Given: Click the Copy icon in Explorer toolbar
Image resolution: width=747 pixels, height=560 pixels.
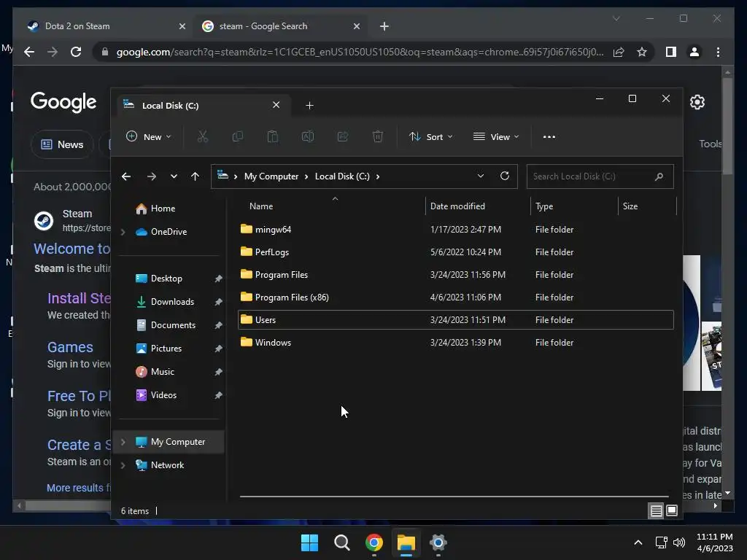Looking at the screenshot, I should click(x=237, y=136).
